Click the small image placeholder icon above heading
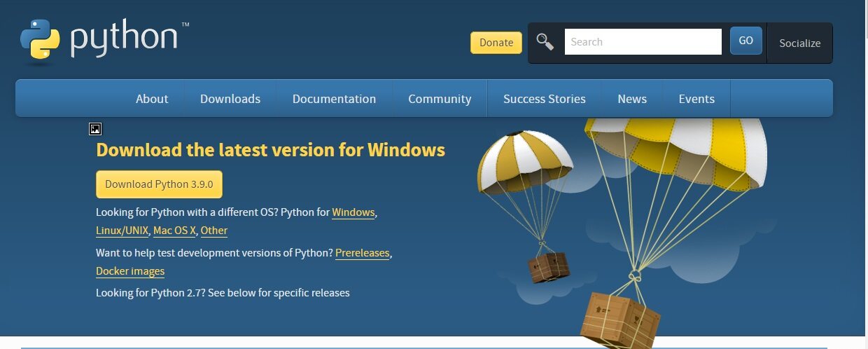This screenshot has width=868, height=349. point(95,129)
